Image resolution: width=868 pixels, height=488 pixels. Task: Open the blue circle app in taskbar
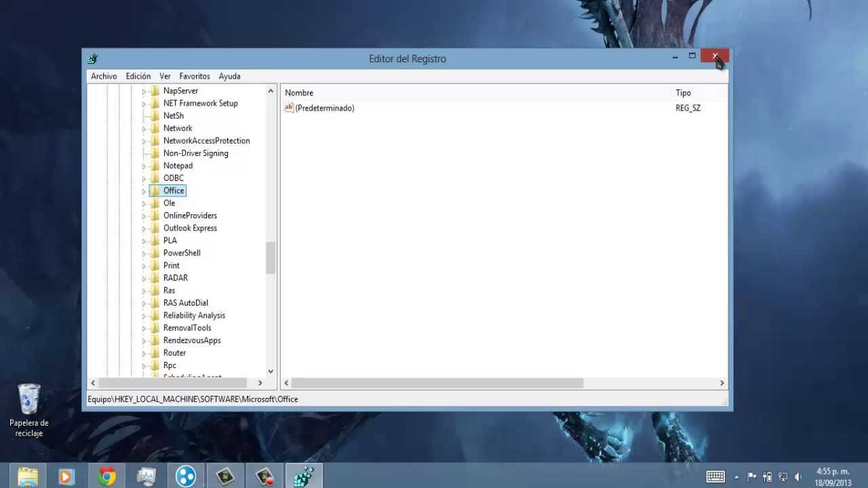185,476
